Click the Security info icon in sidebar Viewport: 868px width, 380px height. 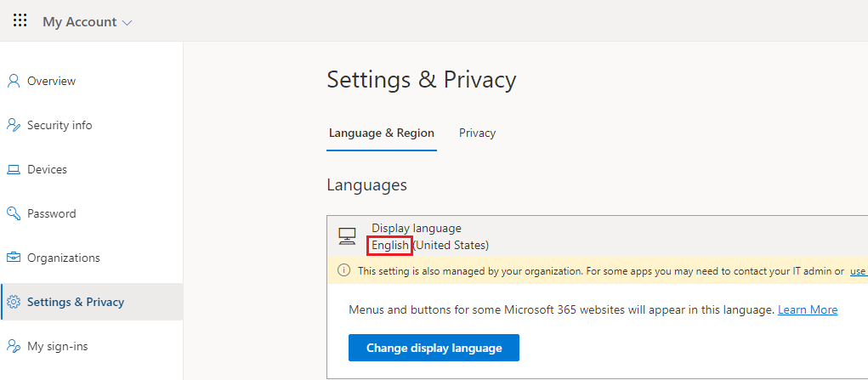click(14, 125)
